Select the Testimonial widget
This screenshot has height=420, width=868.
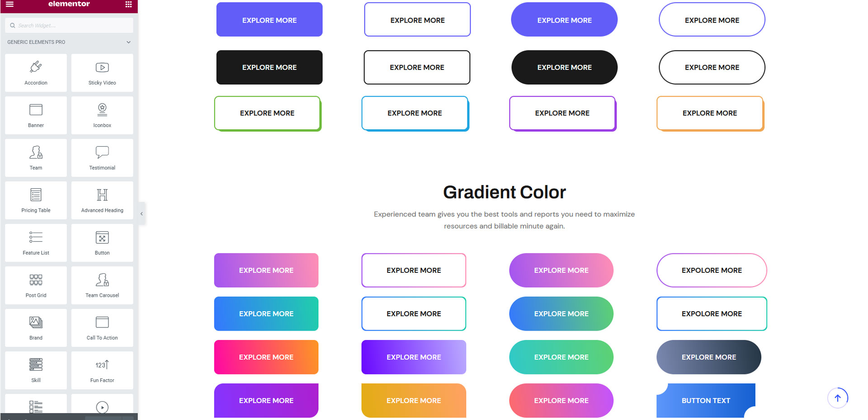coord(102,158)
